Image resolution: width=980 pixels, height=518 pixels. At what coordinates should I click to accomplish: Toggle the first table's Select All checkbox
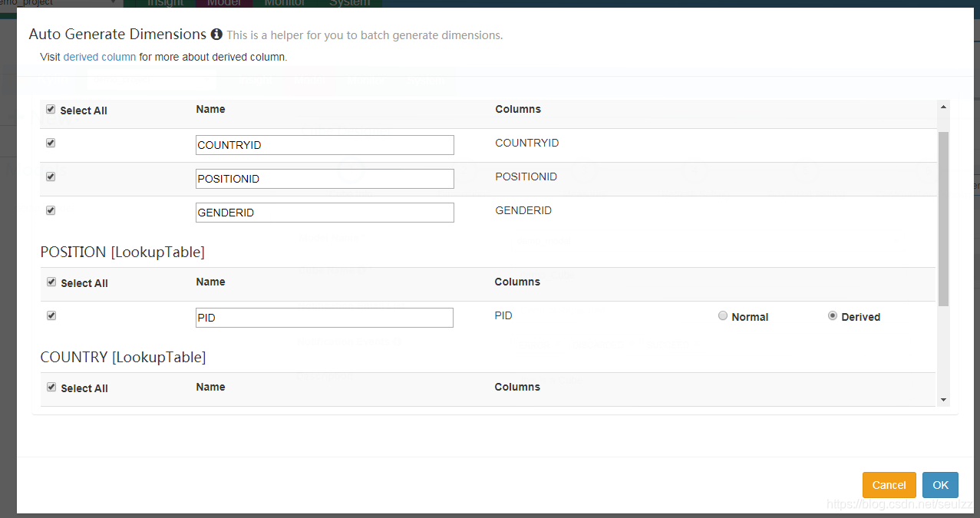51,110
